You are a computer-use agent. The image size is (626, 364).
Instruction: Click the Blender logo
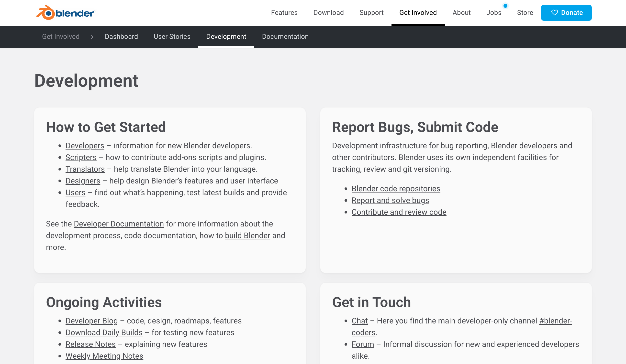pos(66,12)
